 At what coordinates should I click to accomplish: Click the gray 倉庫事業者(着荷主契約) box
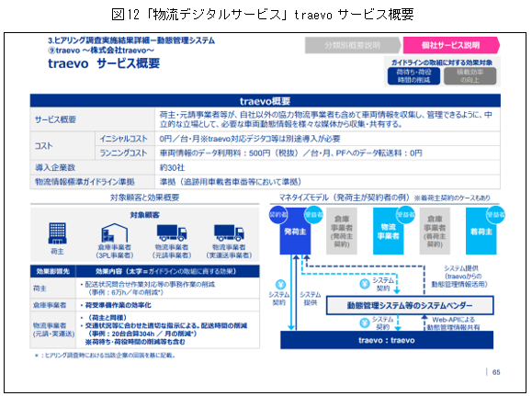[x=435, y=232]
